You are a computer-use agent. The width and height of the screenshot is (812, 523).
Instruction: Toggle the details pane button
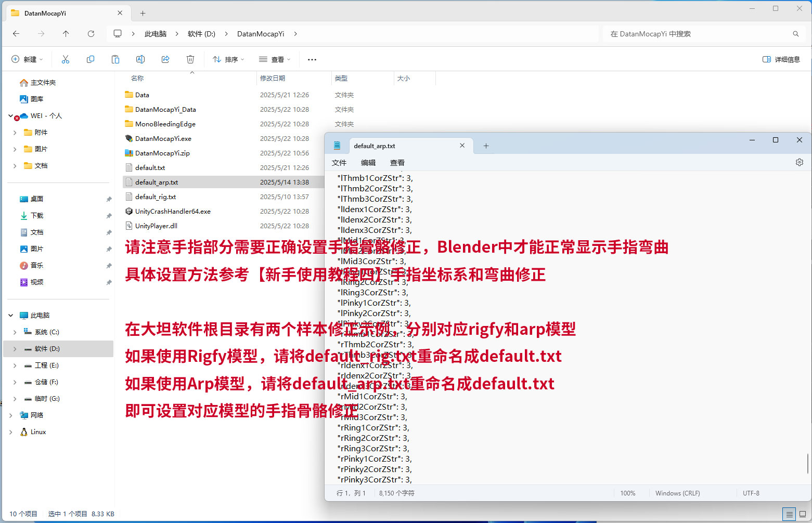(781, 59)
